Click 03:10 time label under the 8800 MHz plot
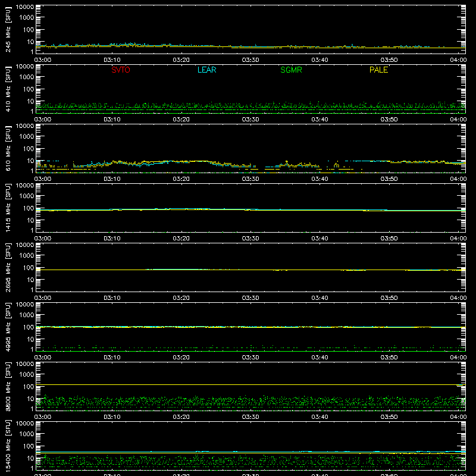The height and width of the screenshot is (476, 476). pyautogui.click(x=112, y=417)
